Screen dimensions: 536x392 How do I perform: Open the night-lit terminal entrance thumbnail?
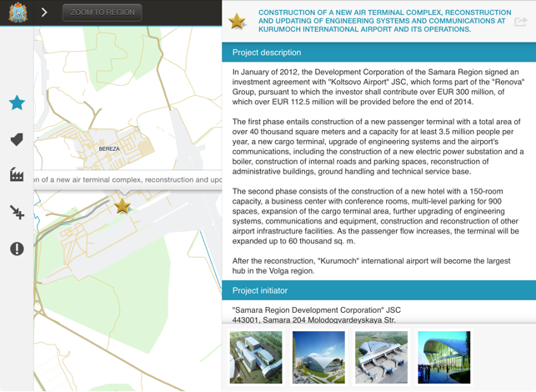click(x=444, y=357)
